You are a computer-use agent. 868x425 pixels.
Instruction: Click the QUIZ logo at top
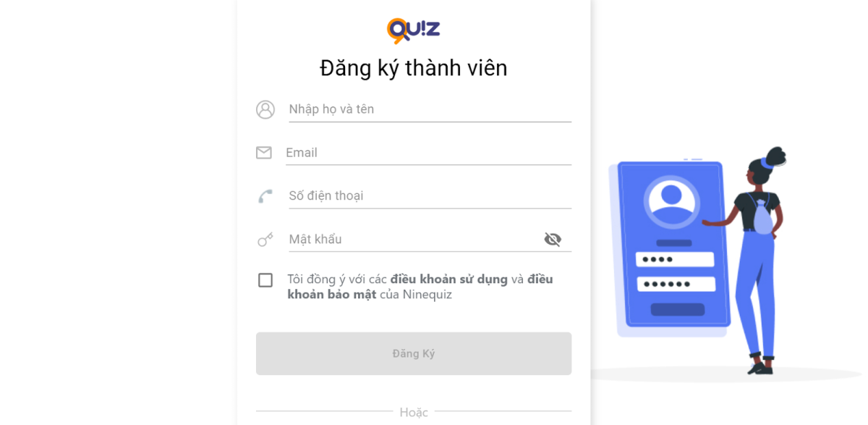413,30
